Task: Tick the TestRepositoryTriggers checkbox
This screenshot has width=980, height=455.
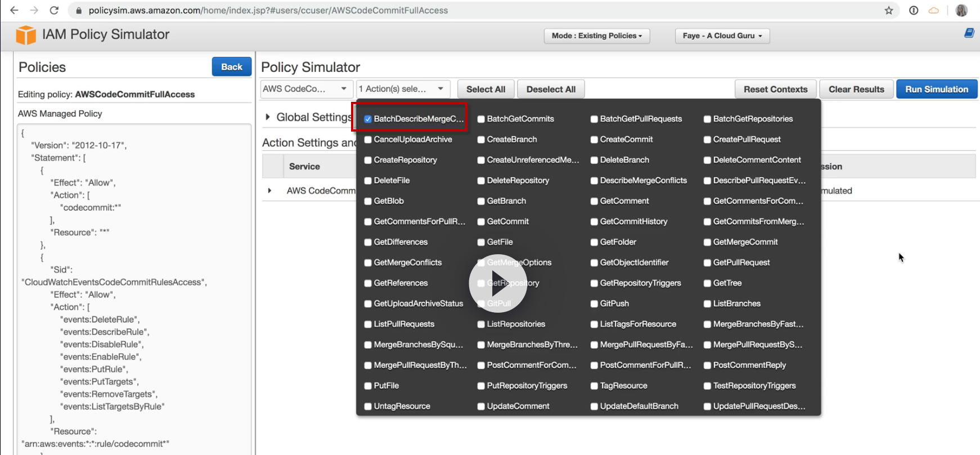Action: (707, 386)
